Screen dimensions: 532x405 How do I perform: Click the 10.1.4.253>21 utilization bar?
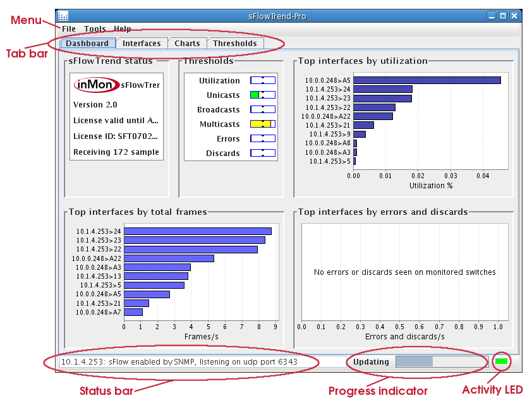[363, 125]
